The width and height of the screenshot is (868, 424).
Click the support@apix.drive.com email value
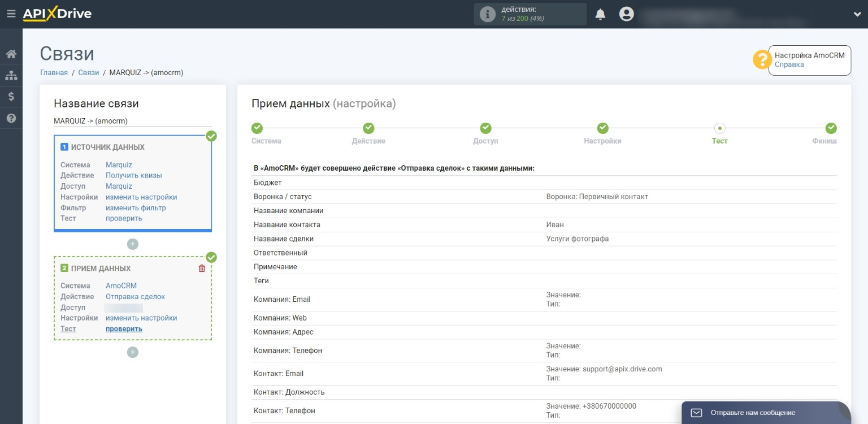pos(622,369)
